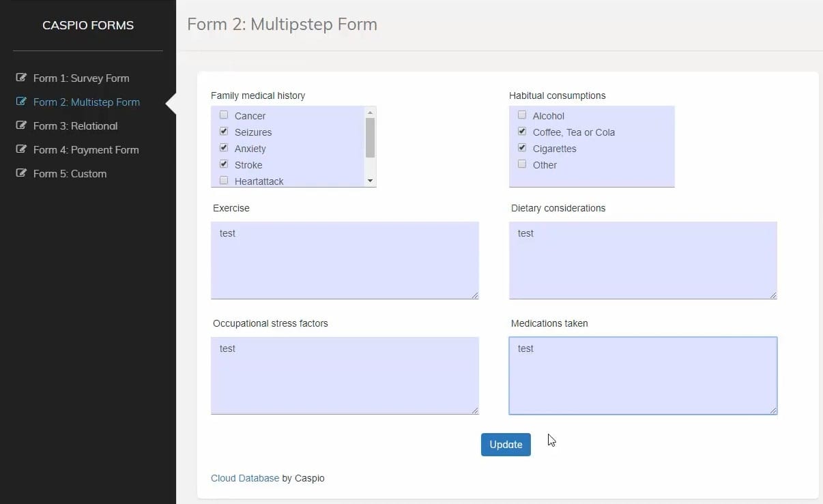The height and width of the screenshot is (504, 823).
Task: Enable the Alcohol checkbox
Action: [x=522, y=115]
